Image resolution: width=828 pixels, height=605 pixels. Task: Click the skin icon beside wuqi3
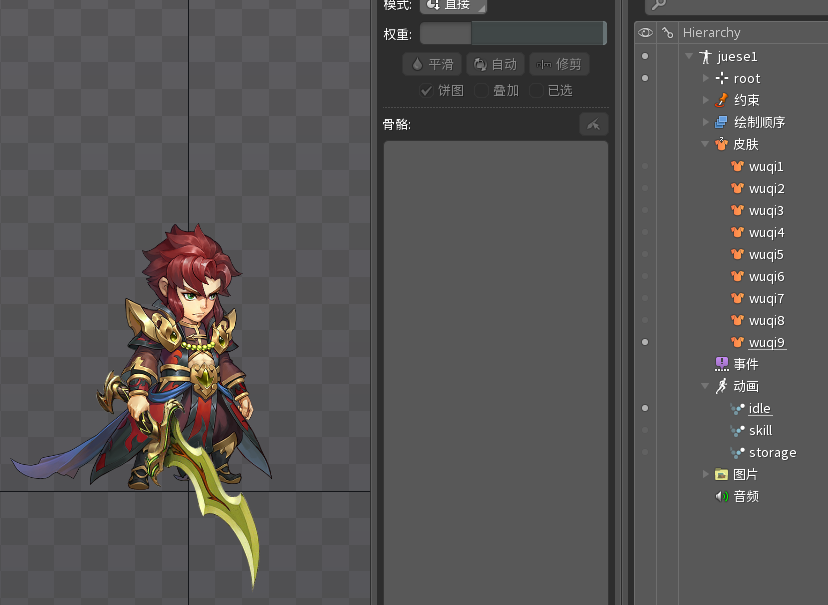(x=738, y=211)
